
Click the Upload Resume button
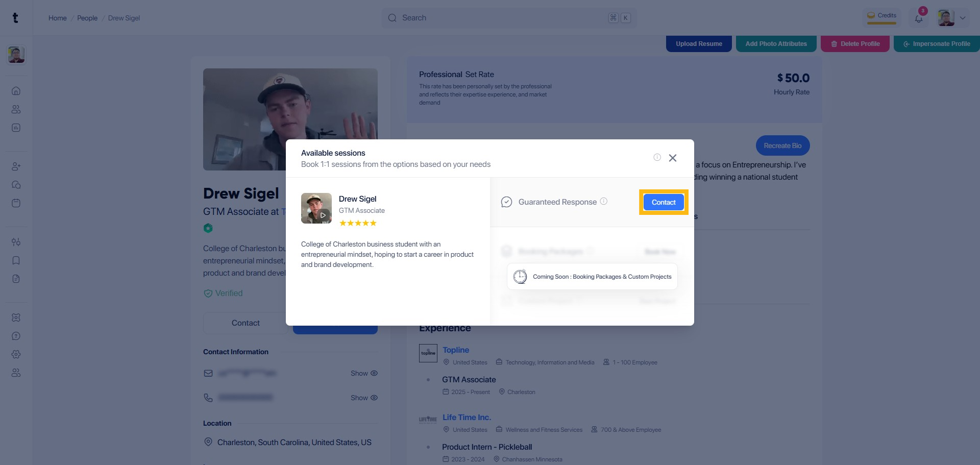tap(699, 44)
